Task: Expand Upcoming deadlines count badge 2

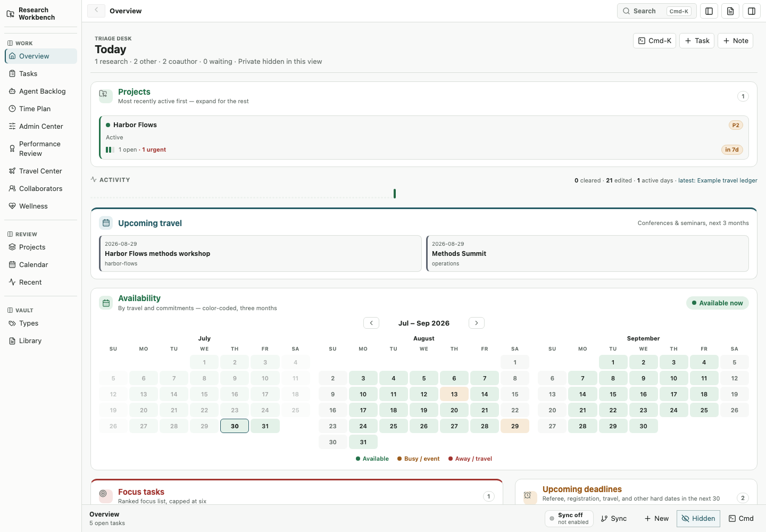Action: tap(743, 498)
